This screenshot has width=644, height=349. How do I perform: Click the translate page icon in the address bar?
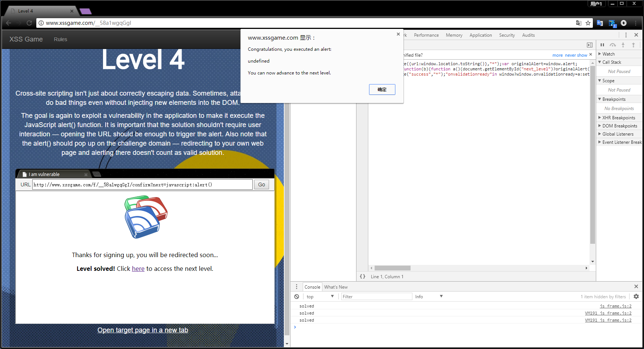(x=578, y=23)
